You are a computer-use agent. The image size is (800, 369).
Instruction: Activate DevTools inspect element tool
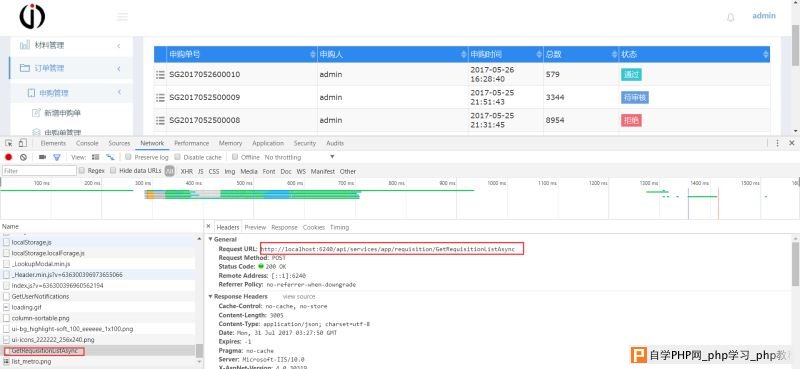click(9, 143)
